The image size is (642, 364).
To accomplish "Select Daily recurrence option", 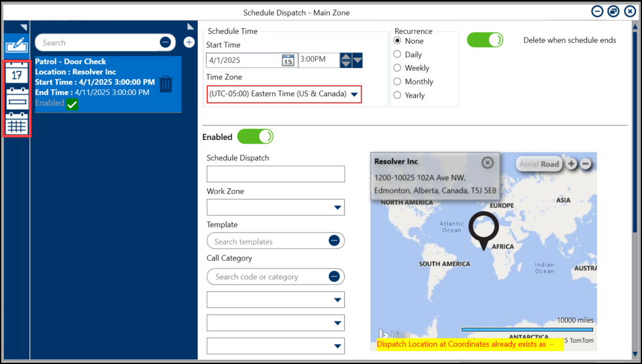I will [x=397, y=54].
